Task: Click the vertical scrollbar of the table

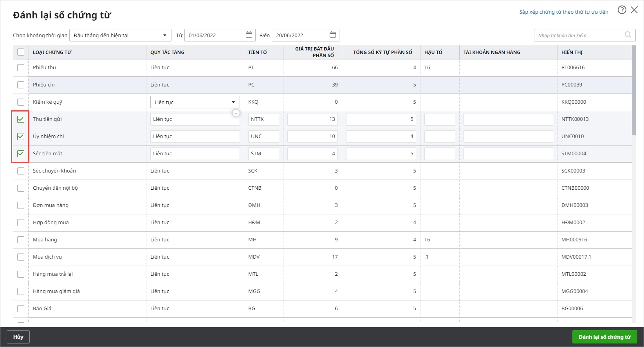Action: [634, 90]
